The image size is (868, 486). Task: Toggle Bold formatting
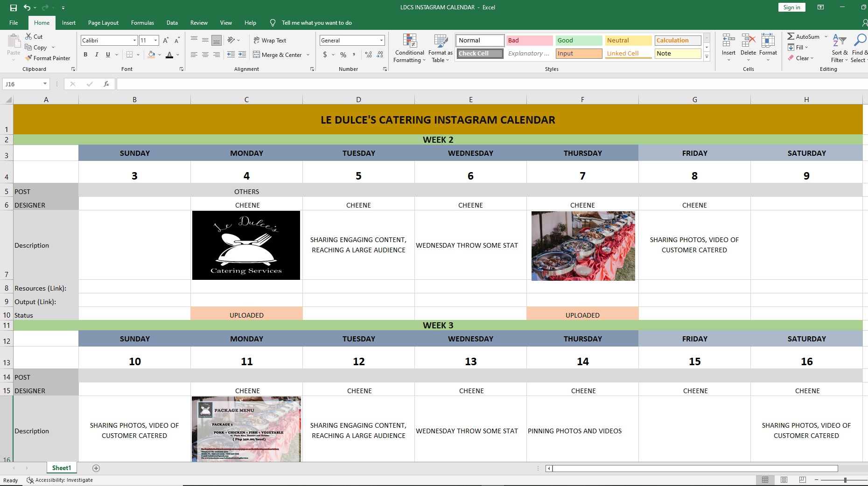[x=85, y=55]
